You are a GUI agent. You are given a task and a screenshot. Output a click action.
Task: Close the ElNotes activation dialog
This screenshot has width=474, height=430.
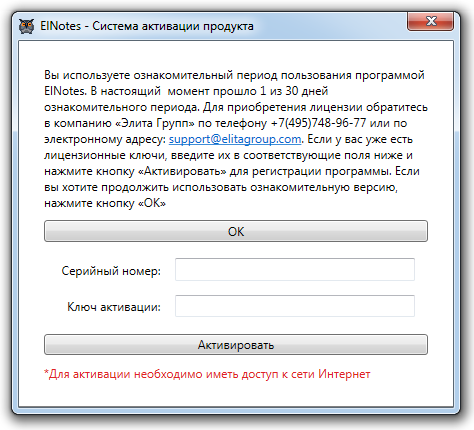[x=430, y=22]
